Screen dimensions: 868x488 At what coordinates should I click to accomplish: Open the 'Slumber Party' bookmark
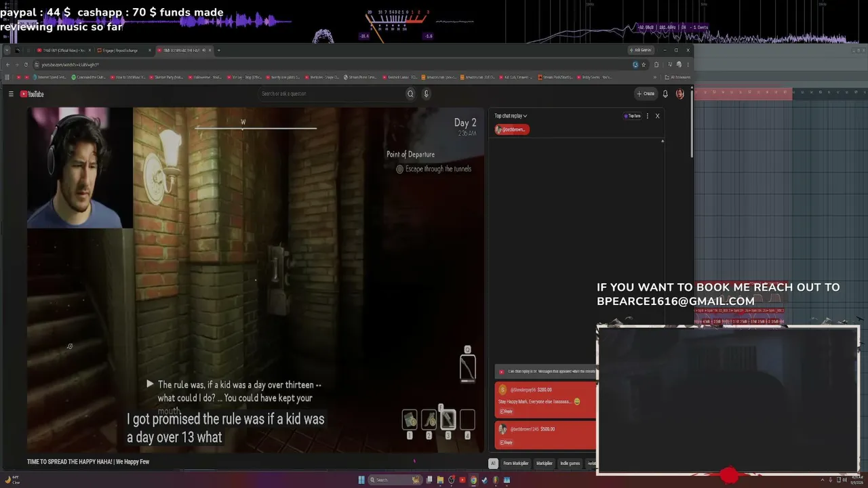pos(166,77)
